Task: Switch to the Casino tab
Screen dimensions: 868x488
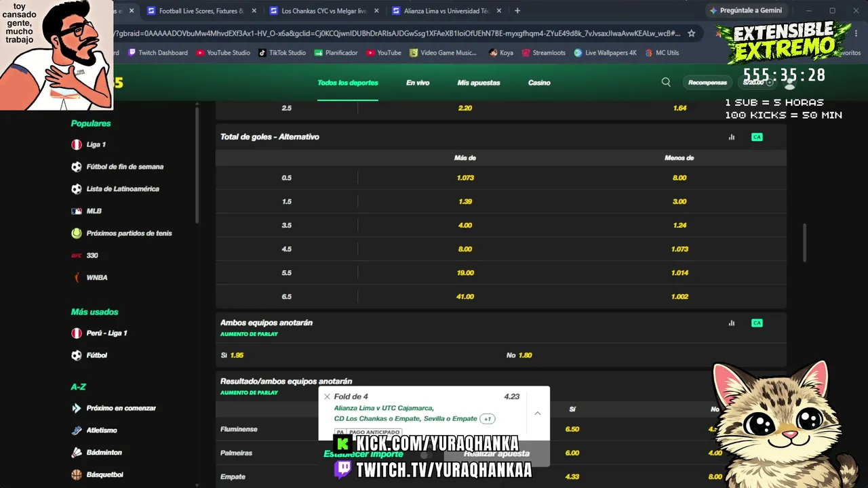Action: point(539,83)
